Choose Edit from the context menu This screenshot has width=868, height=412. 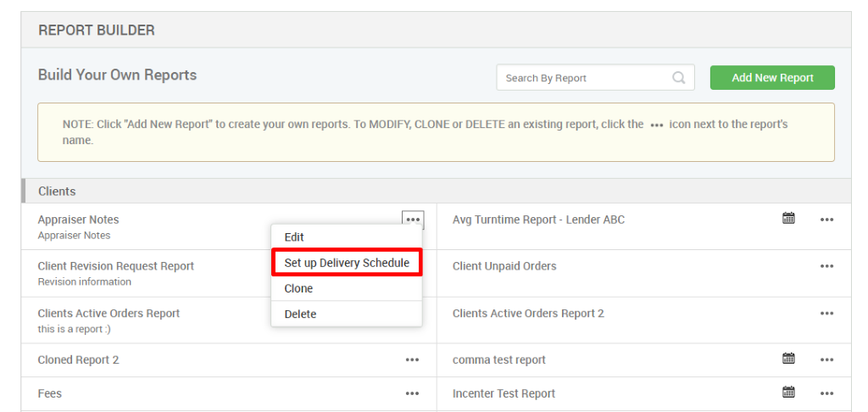347,237
